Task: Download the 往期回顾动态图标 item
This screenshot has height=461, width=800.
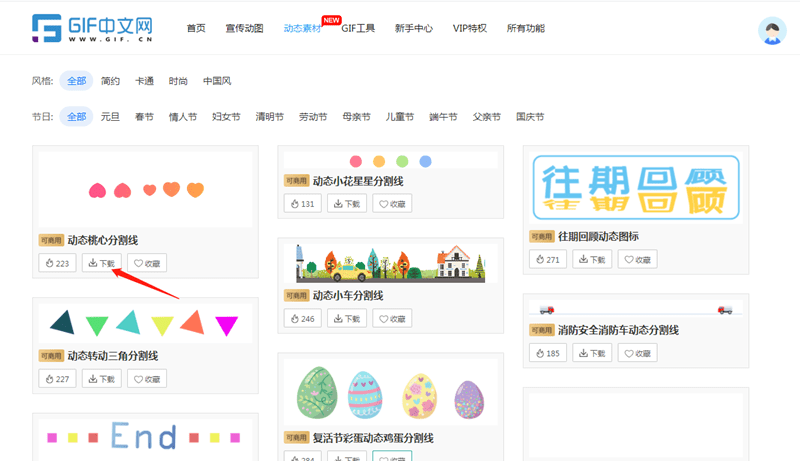Action: 592,260
